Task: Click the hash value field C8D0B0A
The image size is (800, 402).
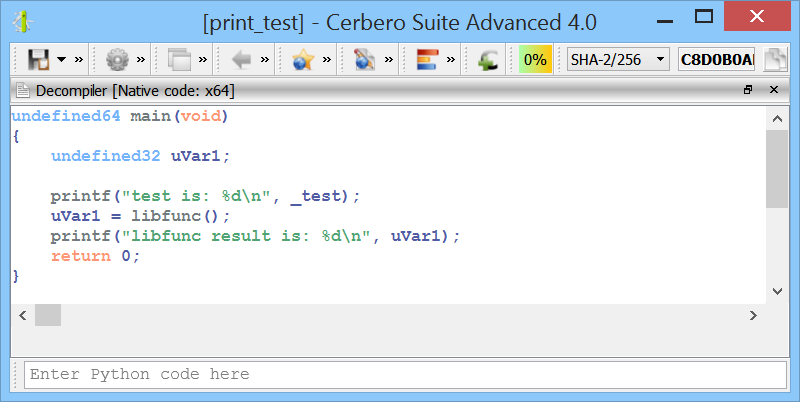Action: pos(716,60)
